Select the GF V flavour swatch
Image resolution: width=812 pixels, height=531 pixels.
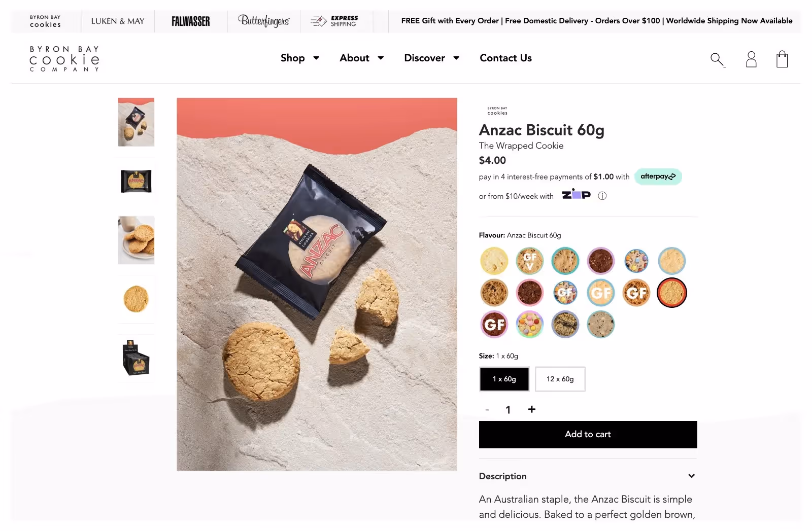point(529,261)
